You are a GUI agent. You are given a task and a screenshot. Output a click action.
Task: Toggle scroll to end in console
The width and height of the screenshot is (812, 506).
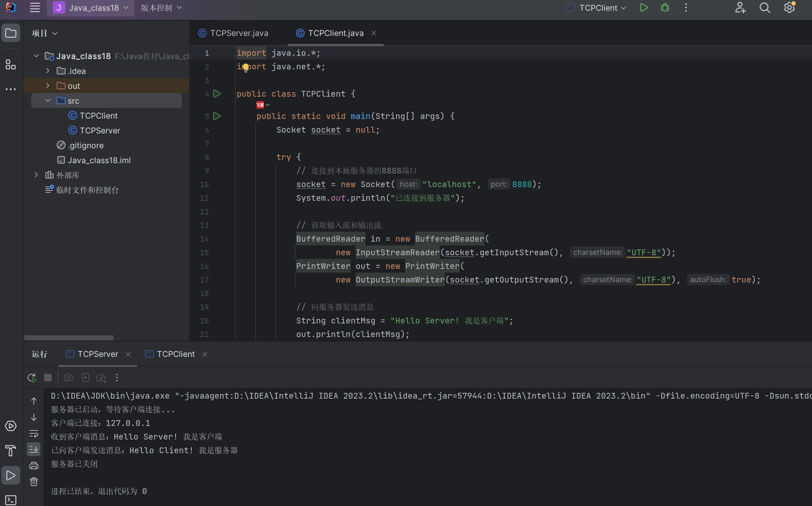[x=34, y=449]
